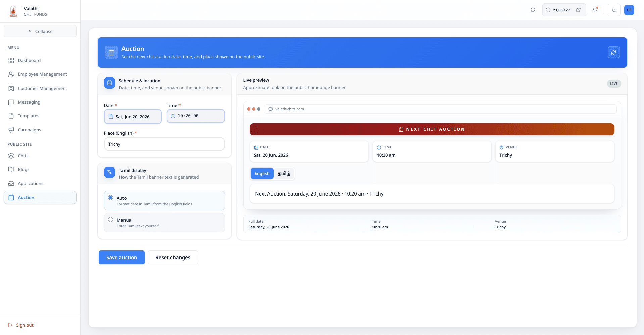Click the Templates document icon
This screenshot has height=335, width=644.
tap(11, 116)
